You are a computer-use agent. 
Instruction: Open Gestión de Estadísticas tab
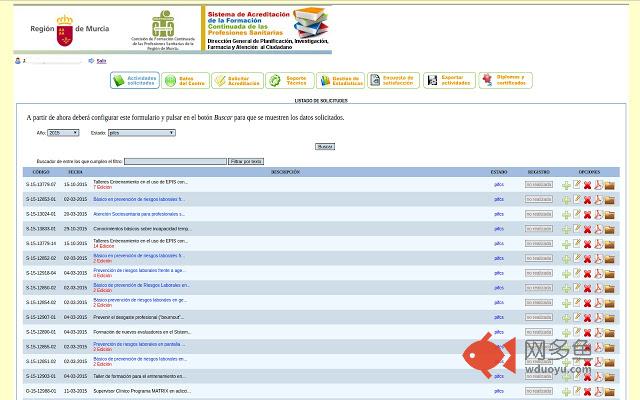pos(340,80)
